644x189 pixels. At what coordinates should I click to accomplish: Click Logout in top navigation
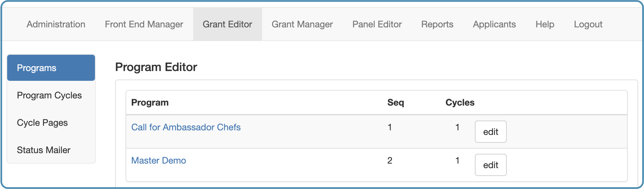coord(588,24)
